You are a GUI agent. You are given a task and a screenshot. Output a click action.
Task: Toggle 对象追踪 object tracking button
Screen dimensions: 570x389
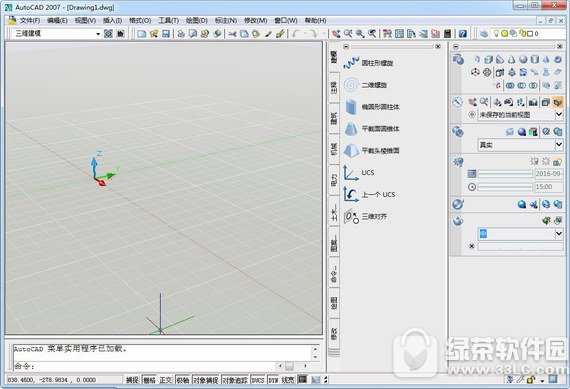click(235, 380)
